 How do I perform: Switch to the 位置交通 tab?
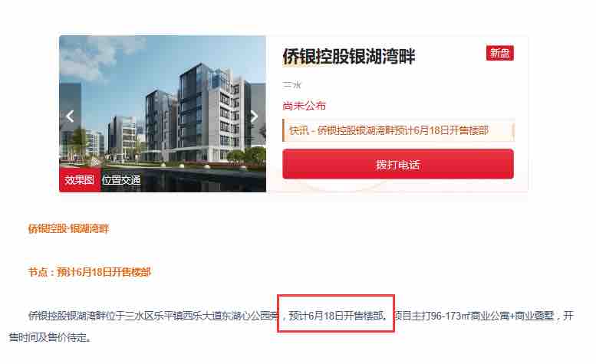tap(121, 179)
